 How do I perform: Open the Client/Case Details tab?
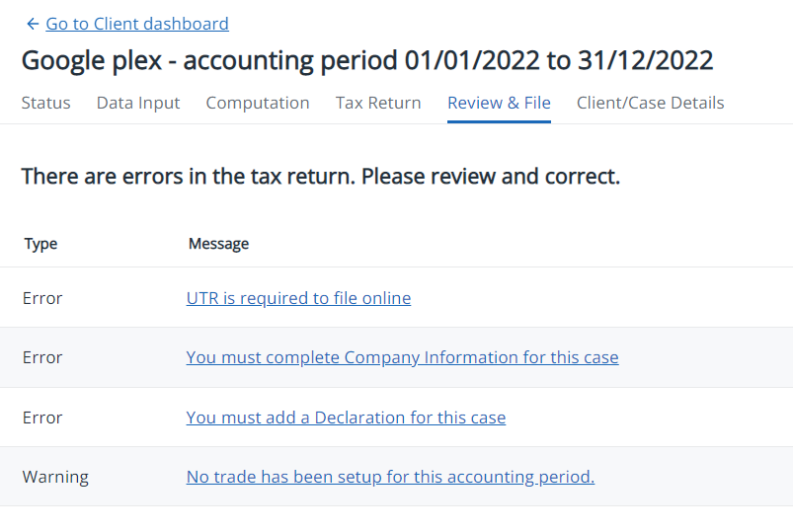pyautogui.click(x=650, y=103)
